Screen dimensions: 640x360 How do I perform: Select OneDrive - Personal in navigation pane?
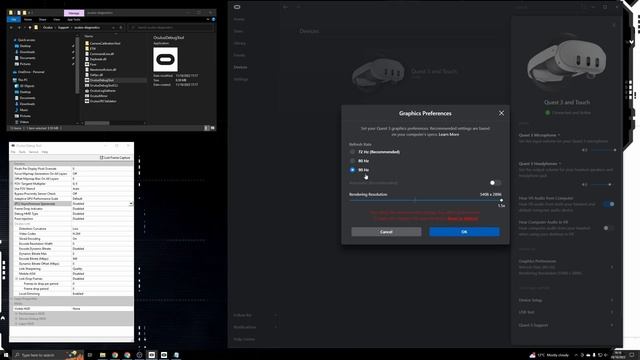31,72
